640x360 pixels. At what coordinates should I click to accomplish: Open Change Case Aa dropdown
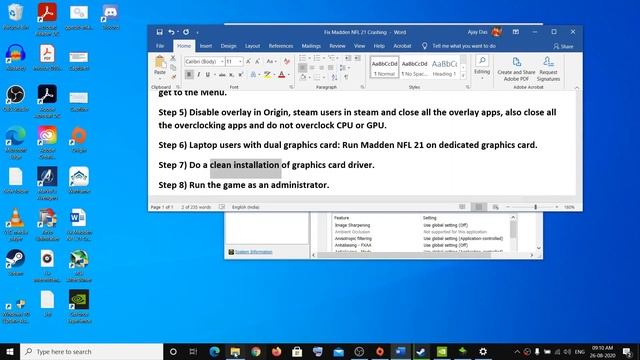271,61
